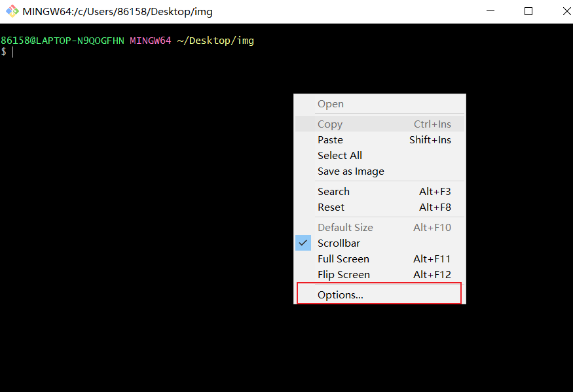Click the Git Bash icon in title bar
The height and width of the screenshot is (392, 573).
pos(12,11)
